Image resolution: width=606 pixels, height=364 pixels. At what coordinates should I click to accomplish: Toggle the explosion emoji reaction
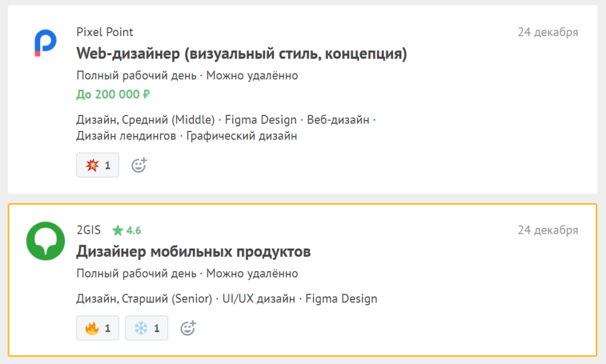click(x=98, y=165)
